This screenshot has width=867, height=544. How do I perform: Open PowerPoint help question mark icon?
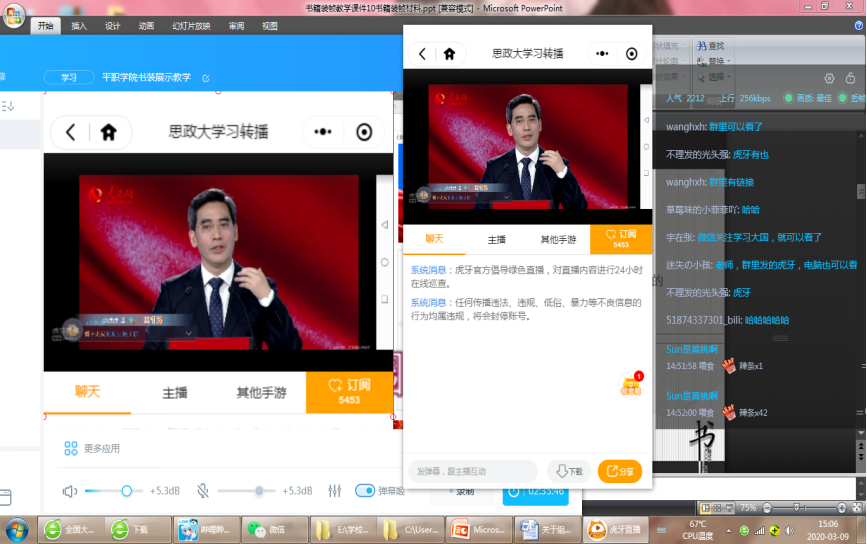point(859,25)
